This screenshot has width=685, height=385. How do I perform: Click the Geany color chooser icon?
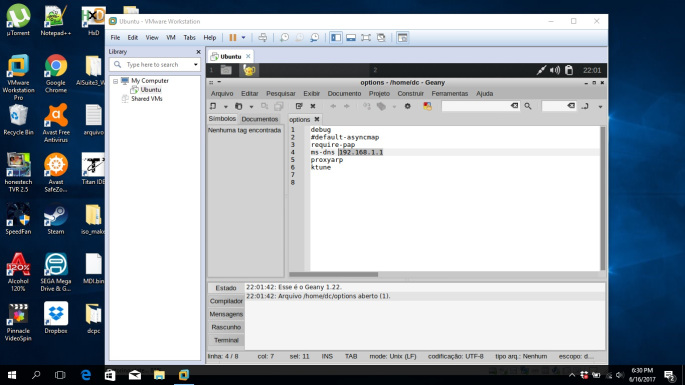click(x=427, y=106)
